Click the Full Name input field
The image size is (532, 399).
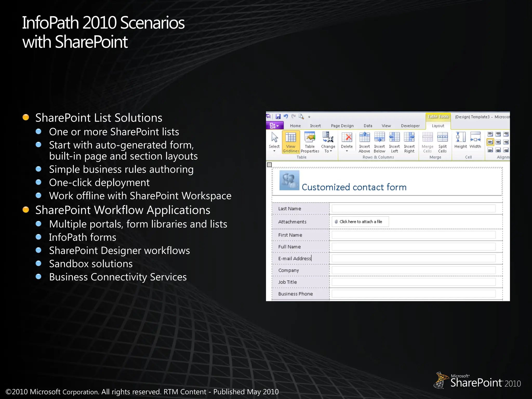pos(414,247)
